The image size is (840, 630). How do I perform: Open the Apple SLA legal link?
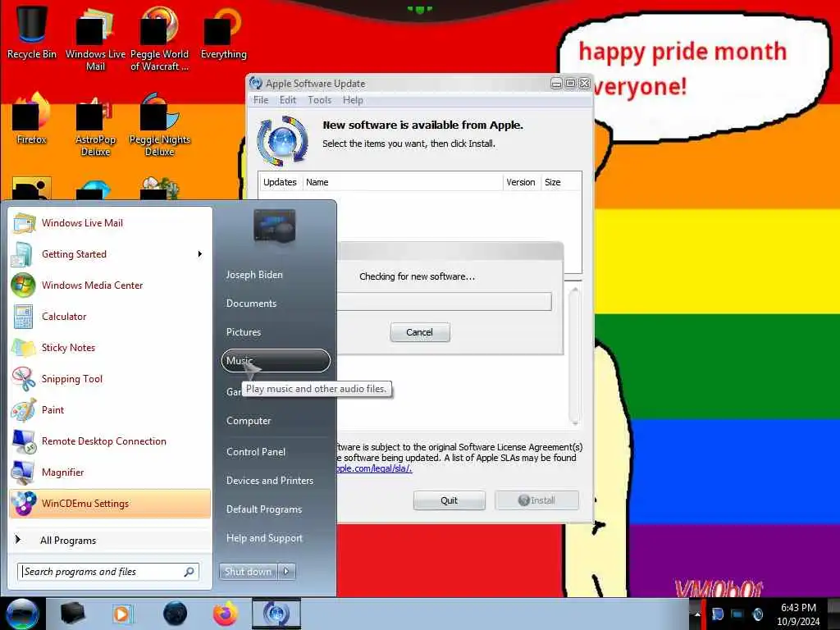(x=374, y=468)
